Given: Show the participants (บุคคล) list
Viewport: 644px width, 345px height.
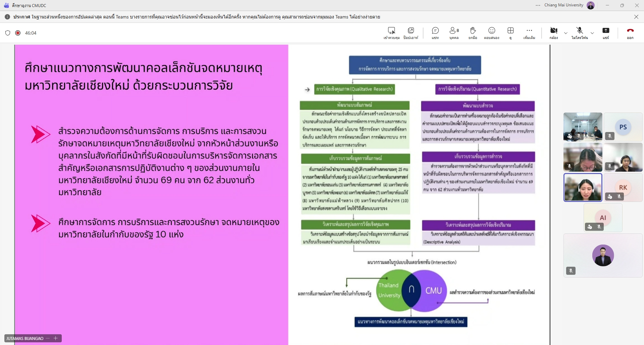Looking at the screenshot, I should pyautogui.click(x=454, y=33).
